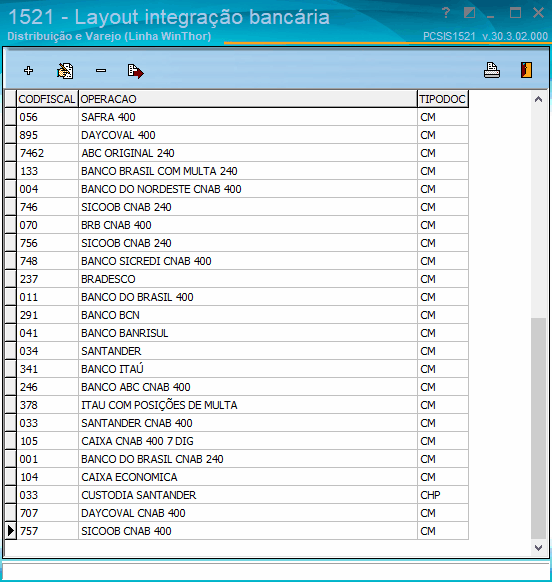Screen dimensions: 552x582
Task: Click code cell 895
Action: click(47, 135)
